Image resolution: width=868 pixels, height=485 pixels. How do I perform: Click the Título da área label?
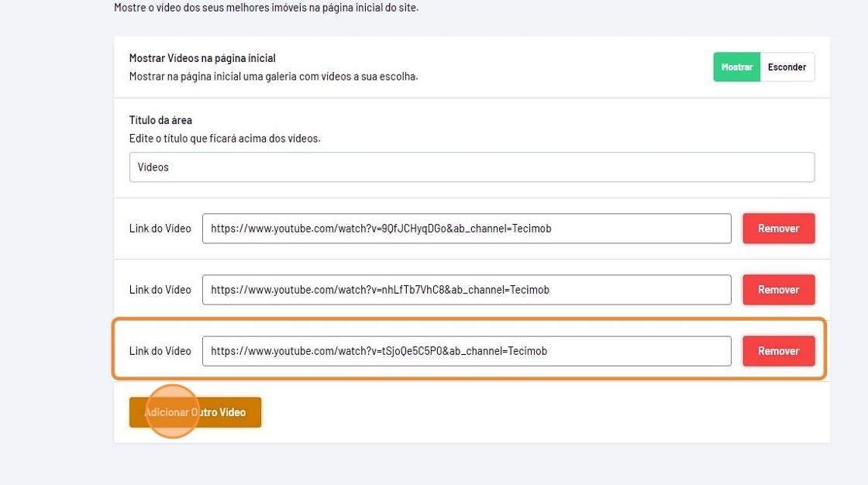point(160,120)
